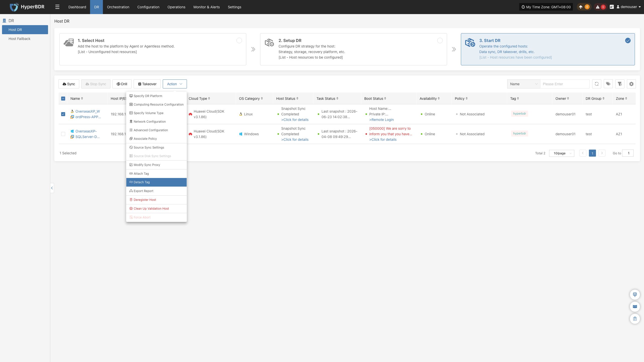Open the tag filter icon
This screenshot has width=644, height=362.
(608, 84)
